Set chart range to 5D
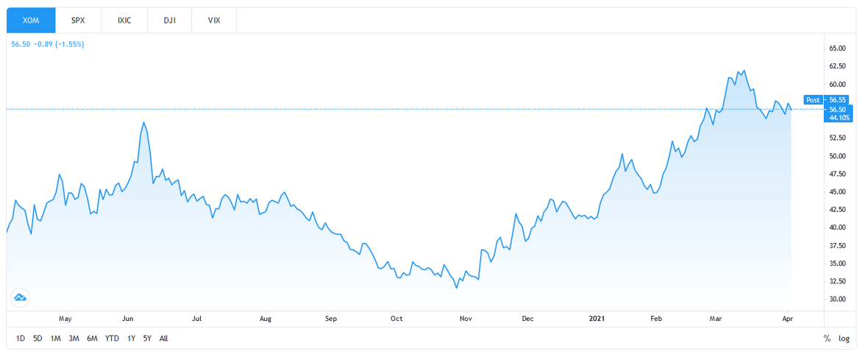 tap(38, 339)
